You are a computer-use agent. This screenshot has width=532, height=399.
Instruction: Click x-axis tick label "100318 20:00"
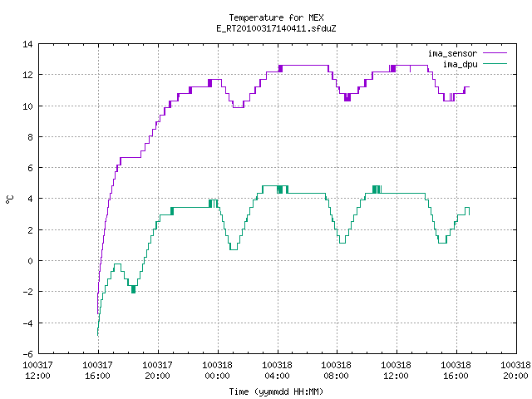(x=515, y=370)
